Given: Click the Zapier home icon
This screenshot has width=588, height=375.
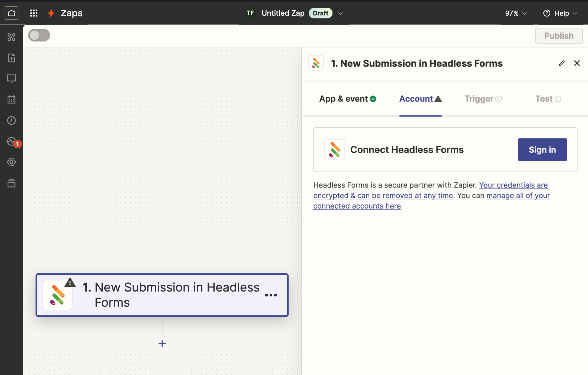Looking at the screenshot, I should (x=12, y=13).
